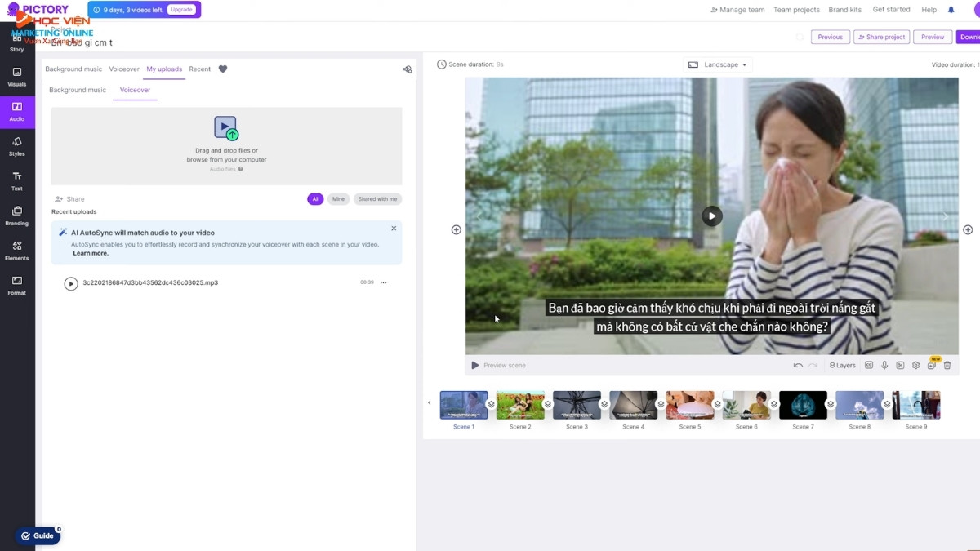Image resolution: width=980 pixels, height=551 pixels.
Task: Follow the Learn more link for AutoSync
Action: 91,253
